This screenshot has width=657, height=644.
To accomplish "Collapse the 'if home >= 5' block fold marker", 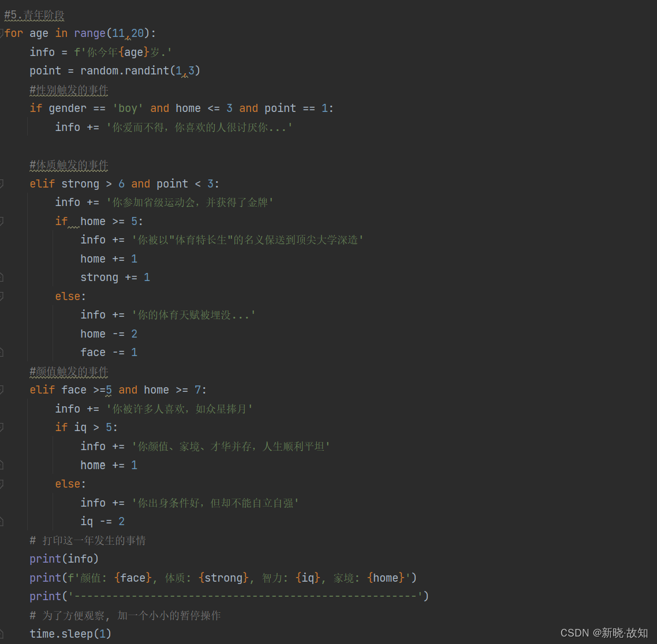I will [1, 221].
